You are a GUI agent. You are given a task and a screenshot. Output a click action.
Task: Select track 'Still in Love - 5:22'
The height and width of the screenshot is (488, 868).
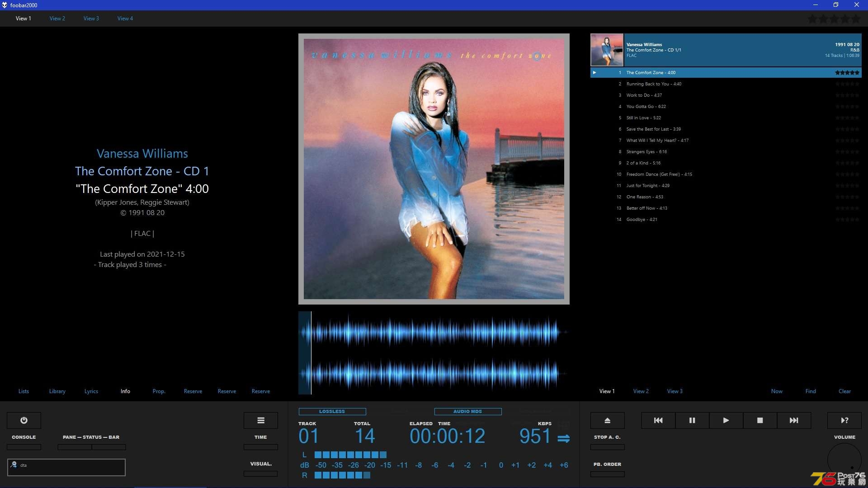(x=726, y=118)
